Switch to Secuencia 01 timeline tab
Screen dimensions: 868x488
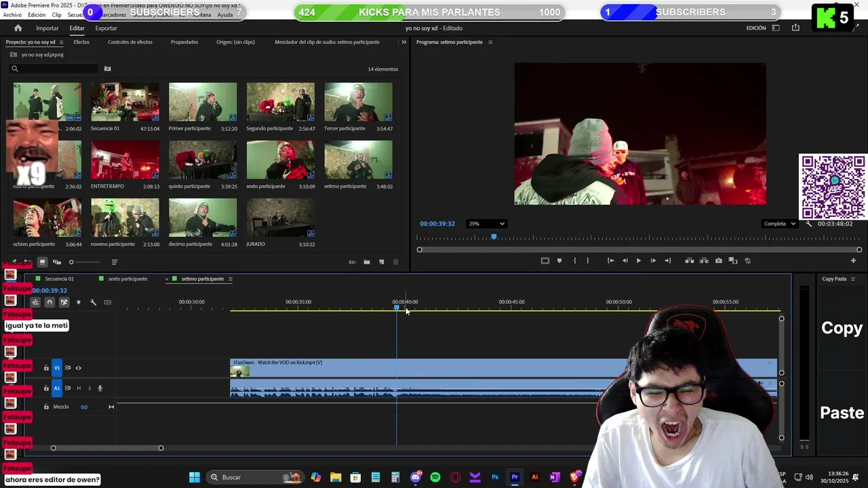(x=59, y=279)
